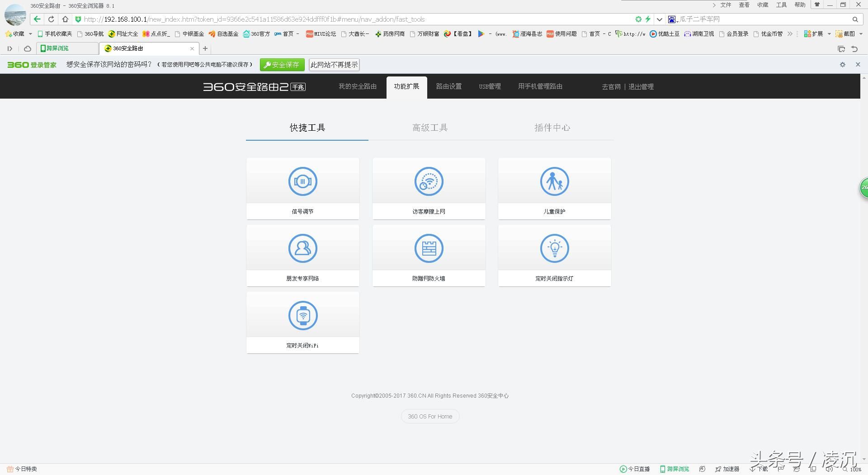
Task: Click the lightning speed mode icon in address bar
Action: 648,19
